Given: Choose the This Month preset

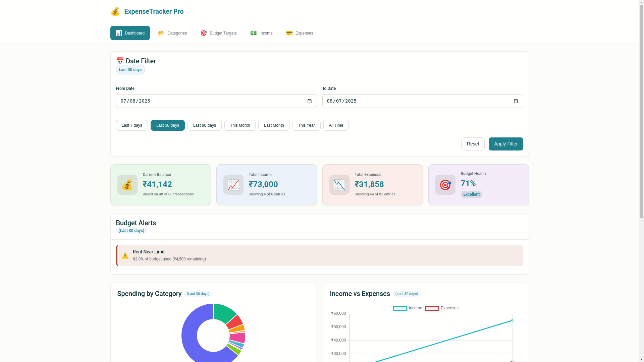Looking at the screenshot, I should pos(240,125).
